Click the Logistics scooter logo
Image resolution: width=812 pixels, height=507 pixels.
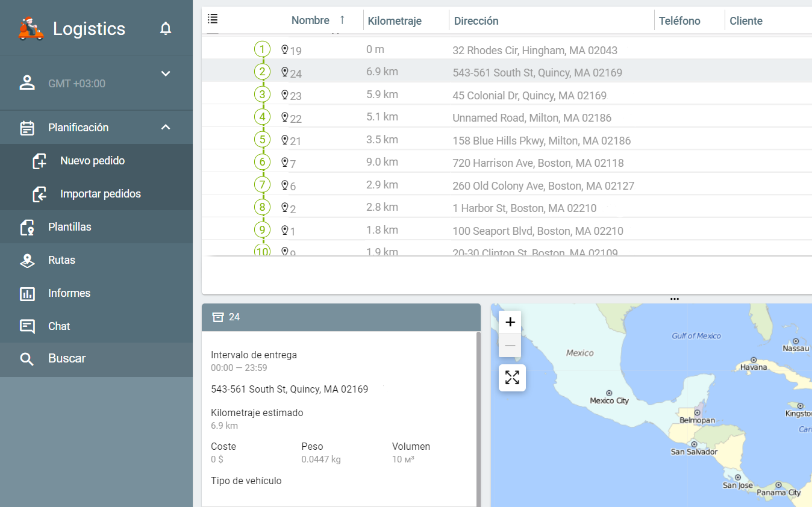pos(31,28)
